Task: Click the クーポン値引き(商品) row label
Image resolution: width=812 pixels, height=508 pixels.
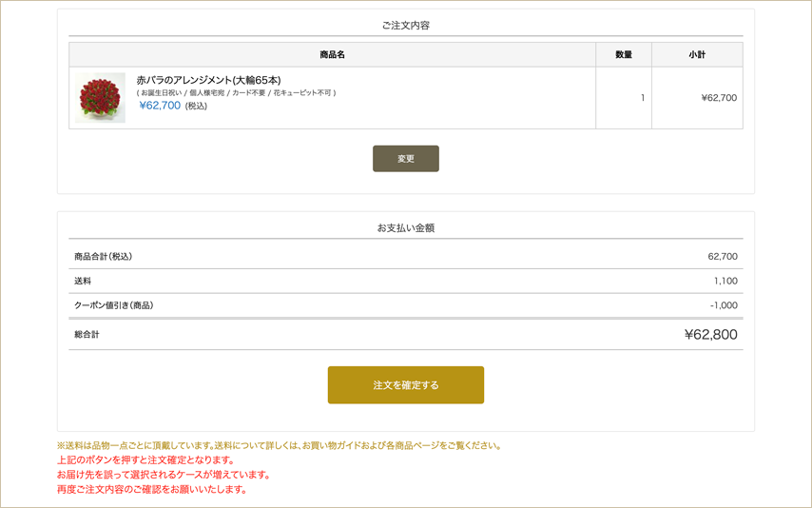Action: (x=113, y=305)
